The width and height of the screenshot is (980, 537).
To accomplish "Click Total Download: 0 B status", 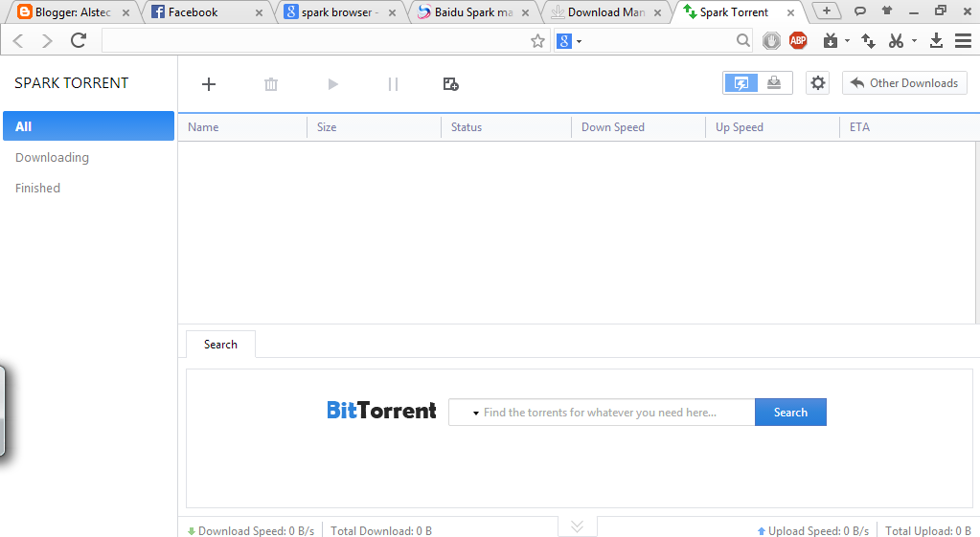I will point(381,530).
